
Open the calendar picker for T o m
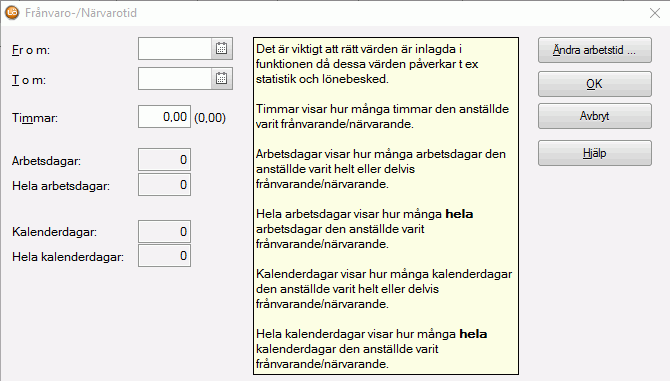tap(221, 79)
